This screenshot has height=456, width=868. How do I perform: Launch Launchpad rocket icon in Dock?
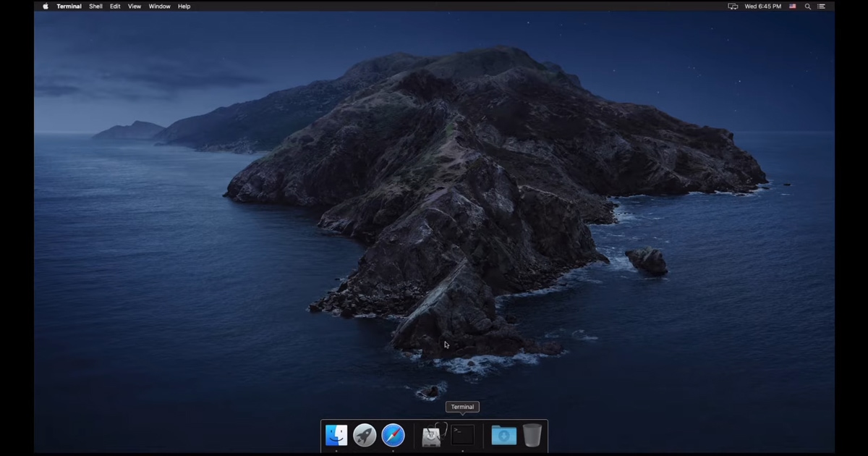click(365, 435)
